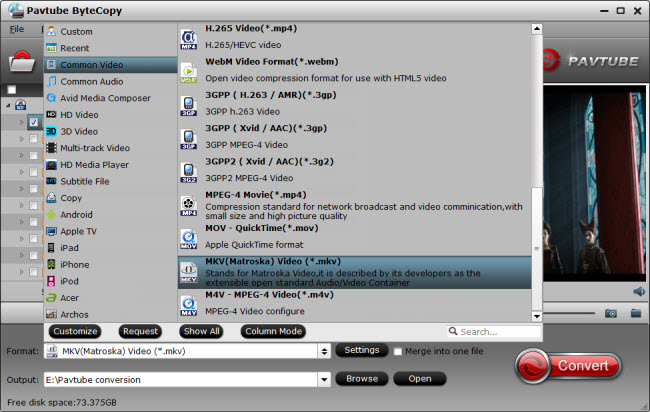
Task: Click the M4V MPEG-4 Video icon
Action: (x=189, y=305)
